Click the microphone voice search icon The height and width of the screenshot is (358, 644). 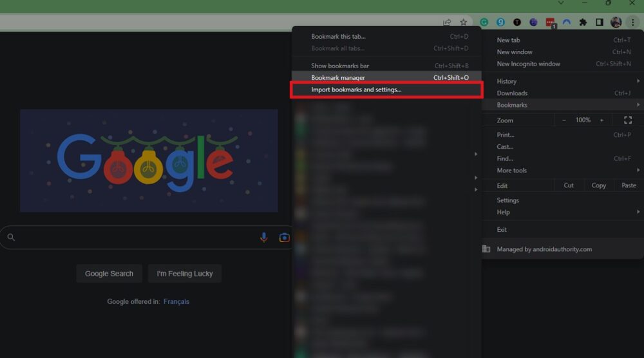click(x=264, y=238)
